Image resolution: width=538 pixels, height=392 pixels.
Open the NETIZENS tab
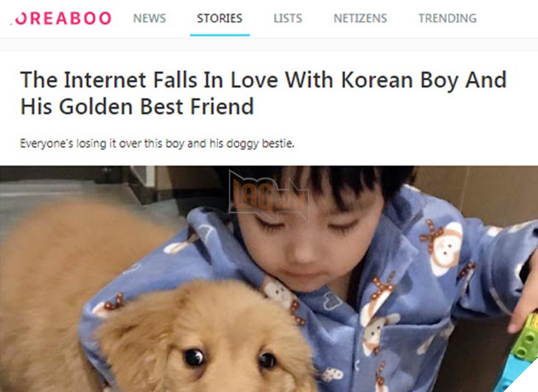[x=360, y=18]
